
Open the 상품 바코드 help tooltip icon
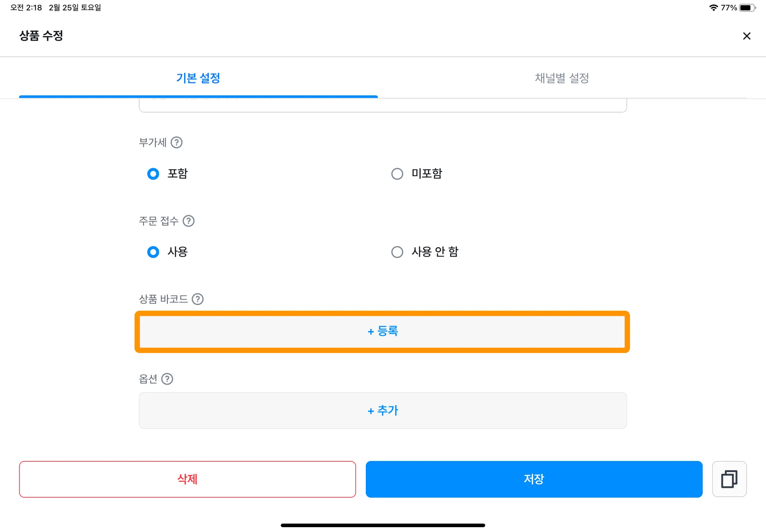tap(197, 299)
